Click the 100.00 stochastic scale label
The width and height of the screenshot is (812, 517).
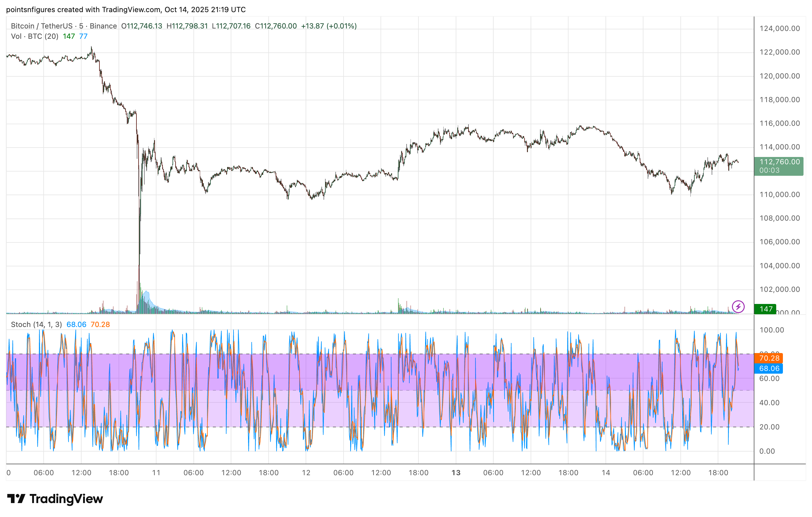772,330
